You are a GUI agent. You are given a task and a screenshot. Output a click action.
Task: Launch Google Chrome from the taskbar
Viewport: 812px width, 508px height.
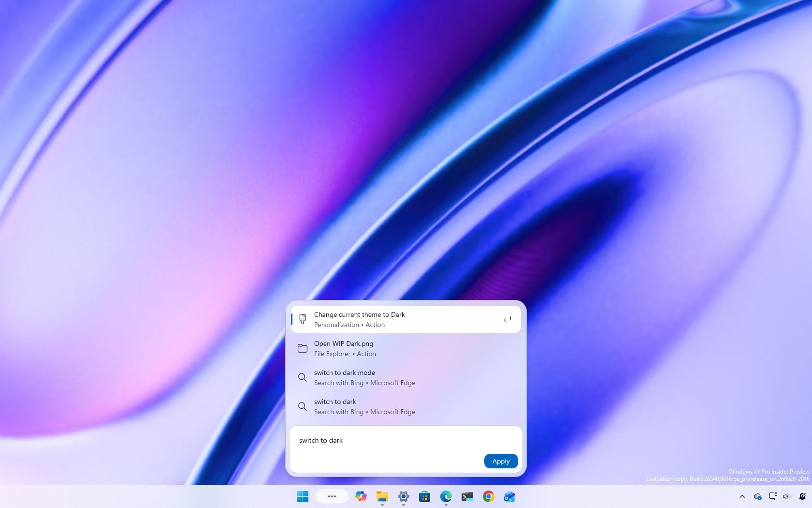tap(489, 496)
